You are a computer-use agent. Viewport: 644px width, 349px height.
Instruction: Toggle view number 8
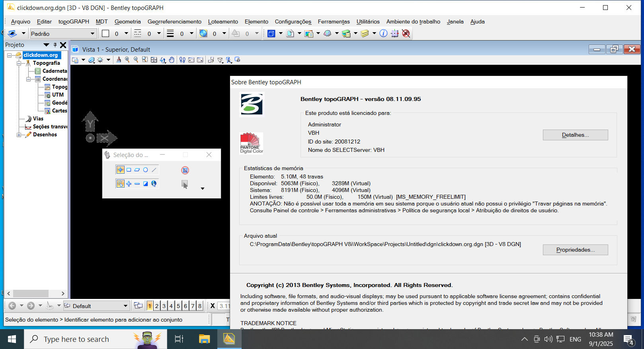200,306
